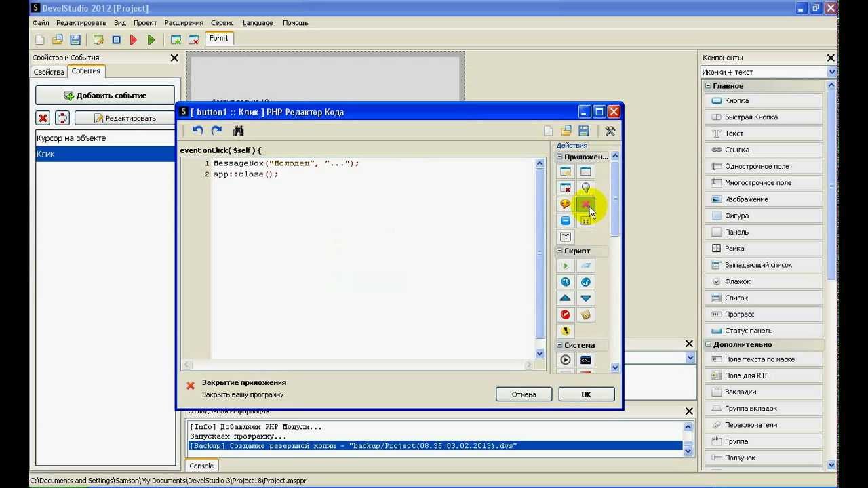Click the red stop circle script action
The height and width of the screenshot is (488, 868).
566,314
